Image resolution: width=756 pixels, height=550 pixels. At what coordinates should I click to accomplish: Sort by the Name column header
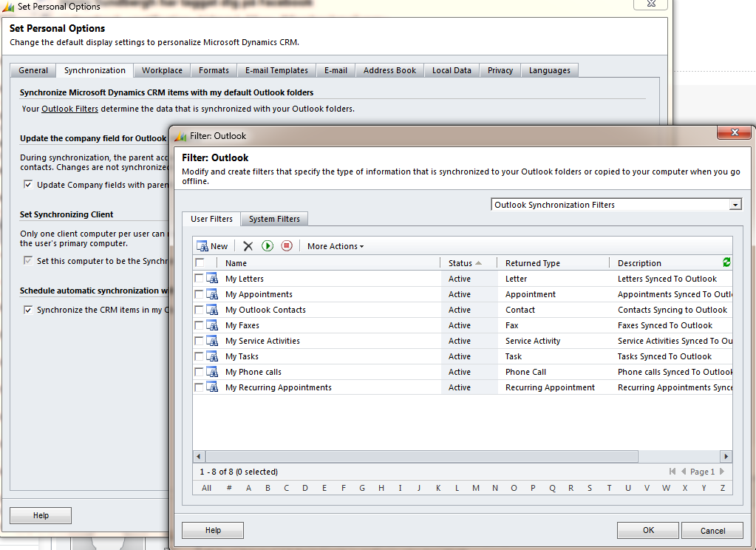coord(328,263)
